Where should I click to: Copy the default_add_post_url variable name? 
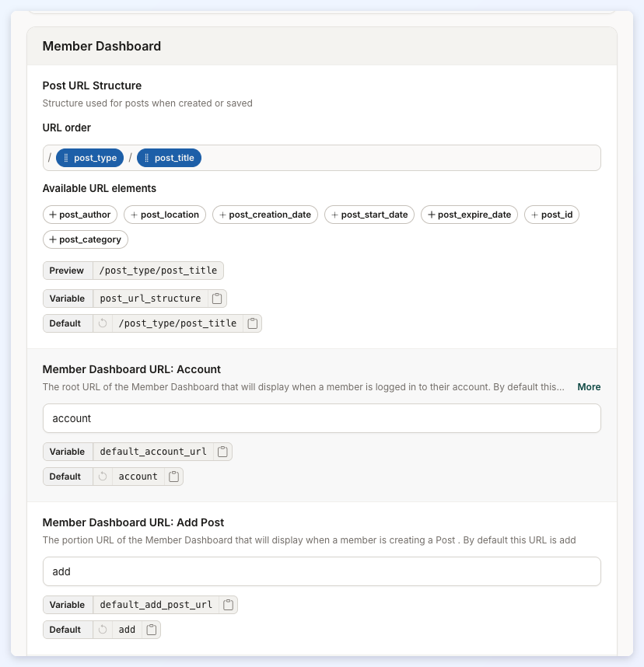coord(228,605)
